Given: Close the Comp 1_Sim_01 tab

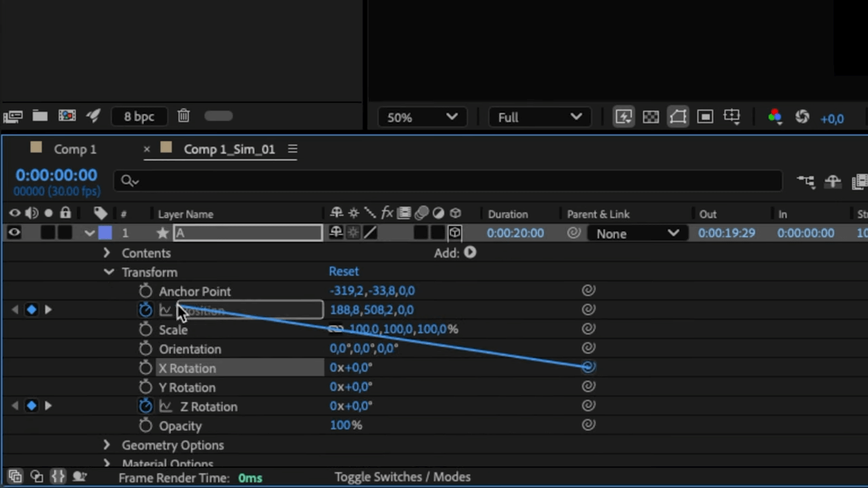Looking at the screenshot, I should click(x=146, y=149).
